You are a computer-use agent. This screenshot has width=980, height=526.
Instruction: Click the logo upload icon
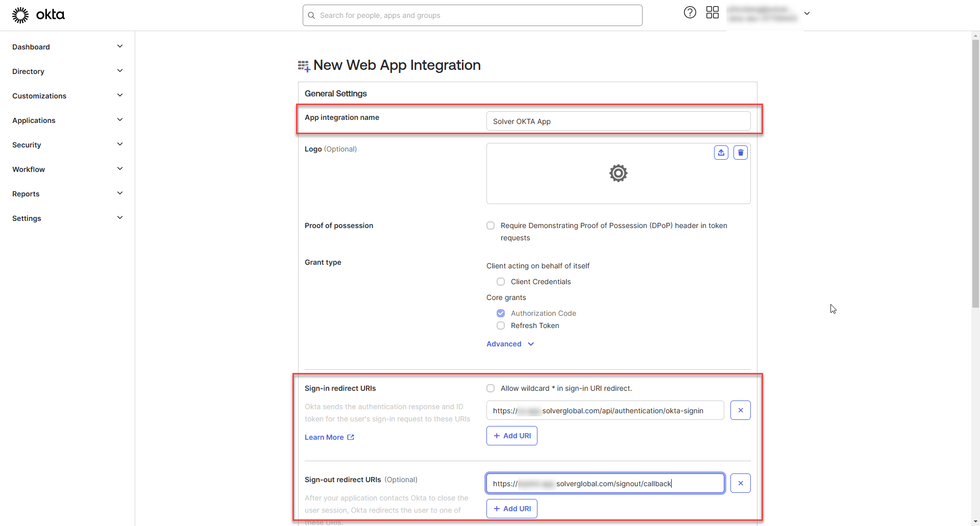(721, 153)
